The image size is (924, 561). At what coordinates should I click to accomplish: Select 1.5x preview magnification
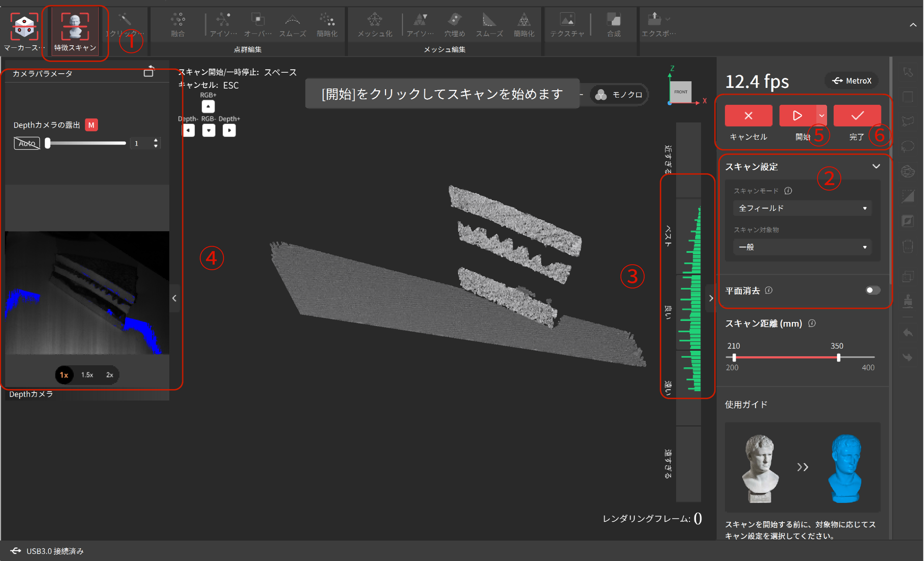(x=87, y=374)
